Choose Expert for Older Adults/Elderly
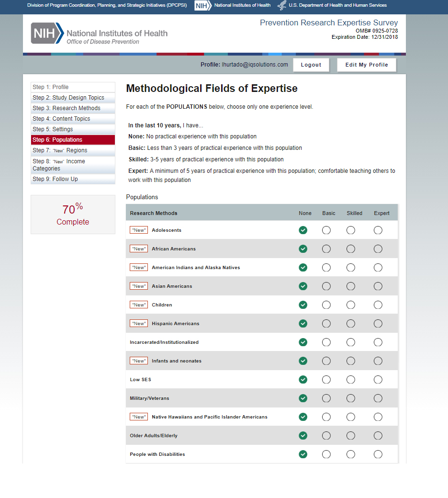This screenshot has width=448, height=498. (x=378, y=436)
